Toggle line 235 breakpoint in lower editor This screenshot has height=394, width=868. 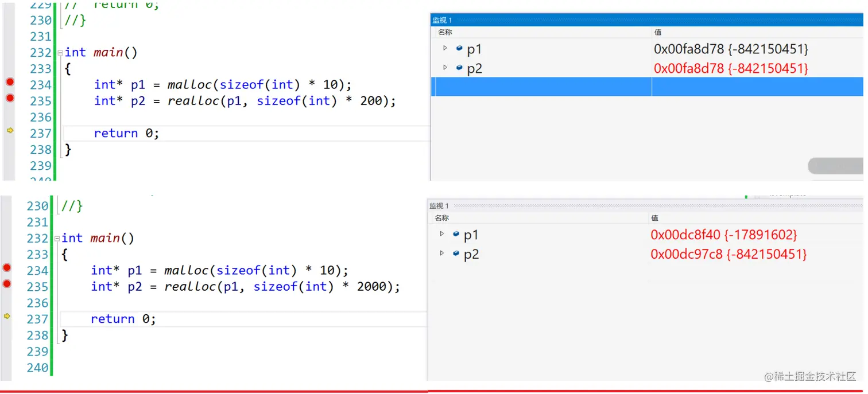point(7,283)
